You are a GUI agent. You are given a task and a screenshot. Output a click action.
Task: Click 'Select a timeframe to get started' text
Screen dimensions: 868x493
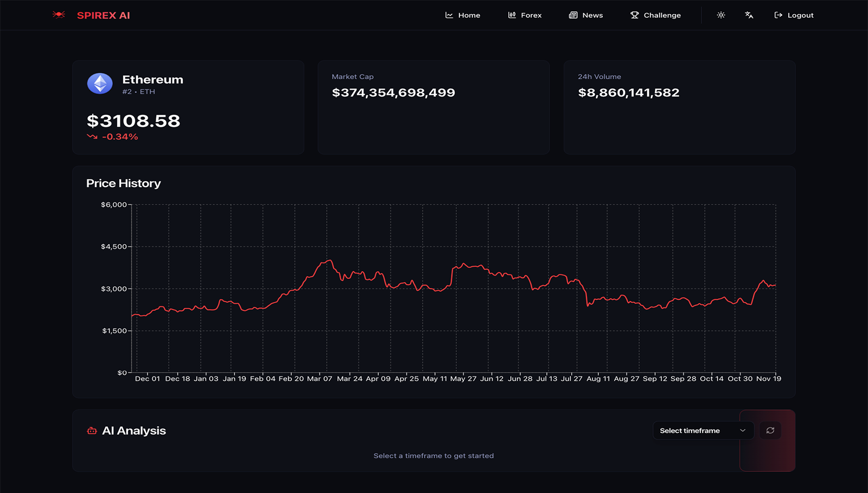coord(433,456)
